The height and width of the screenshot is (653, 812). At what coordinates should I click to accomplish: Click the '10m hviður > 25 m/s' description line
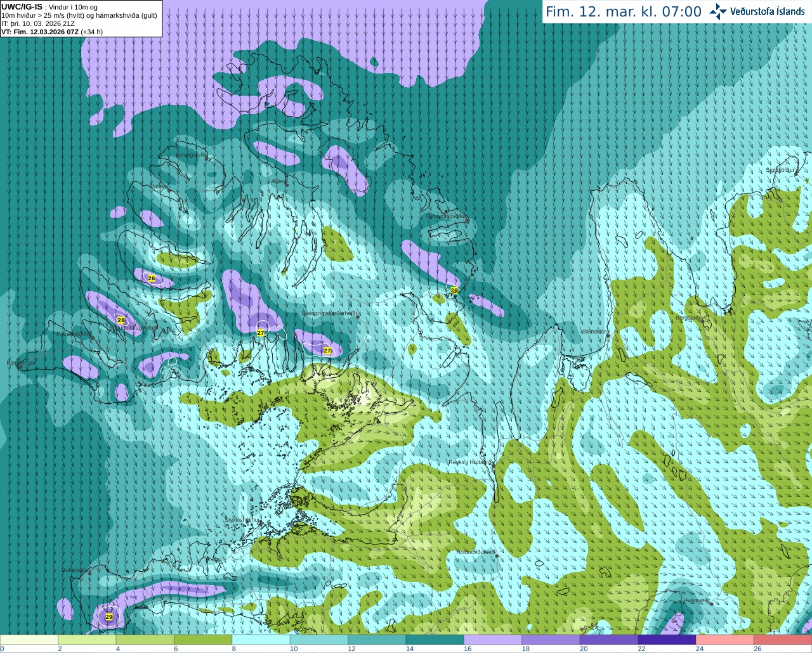(x=79, y=15)
